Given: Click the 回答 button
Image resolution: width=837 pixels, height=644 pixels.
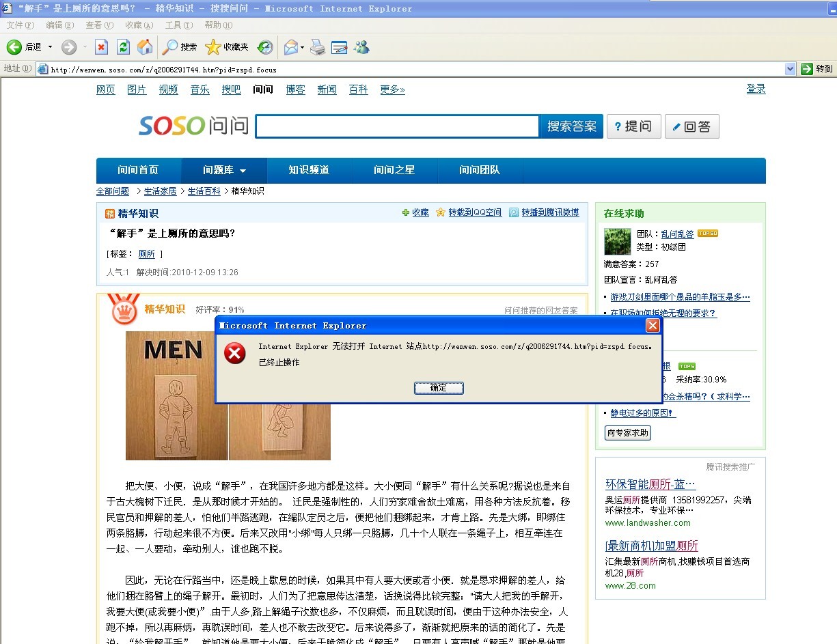Looking at the screenshot, I should [x=691, y=126].
